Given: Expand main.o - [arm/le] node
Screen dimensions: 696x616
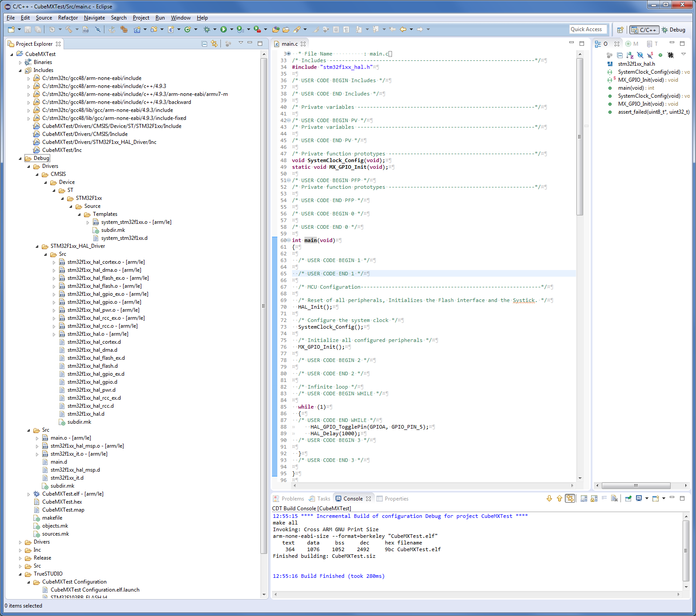Looking at the screenshot, I should pos(37,438).
